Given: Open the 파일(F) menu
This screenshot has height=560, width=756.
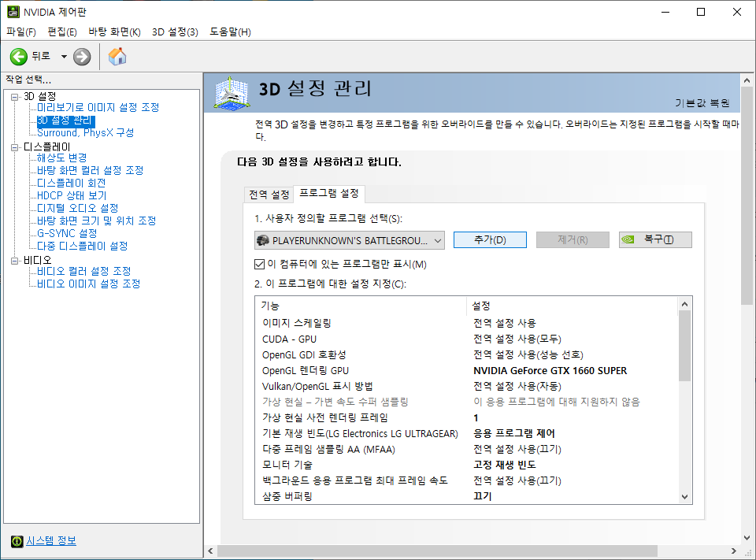Looking at the screenshot, I should [21, 32].
